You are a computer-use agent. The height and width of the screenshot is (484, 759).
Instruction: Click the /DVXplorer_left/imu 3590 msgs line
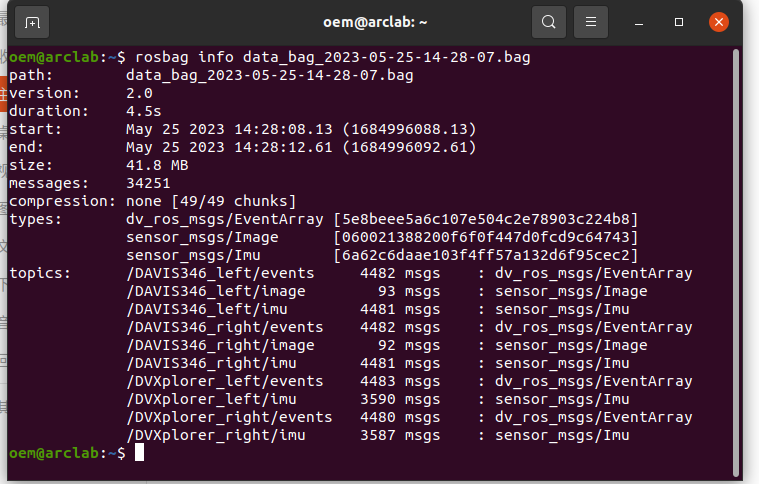(x=378, y=399)
